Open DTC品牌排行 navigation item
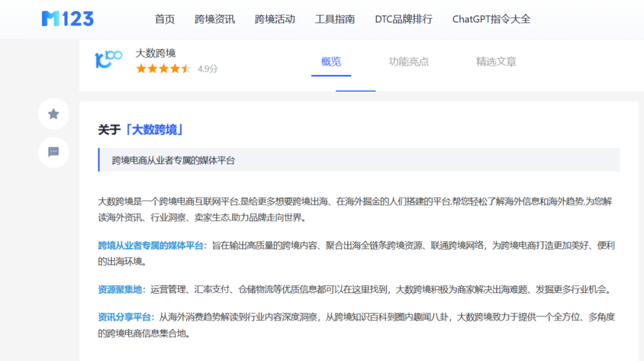This screenshot has width=644, height=361. tap(404, 19)
